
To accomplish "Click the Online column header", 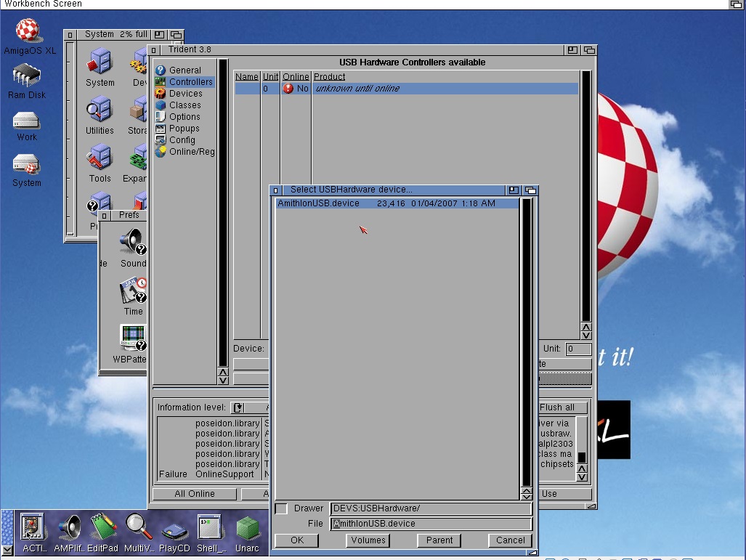I will (296, 76).
